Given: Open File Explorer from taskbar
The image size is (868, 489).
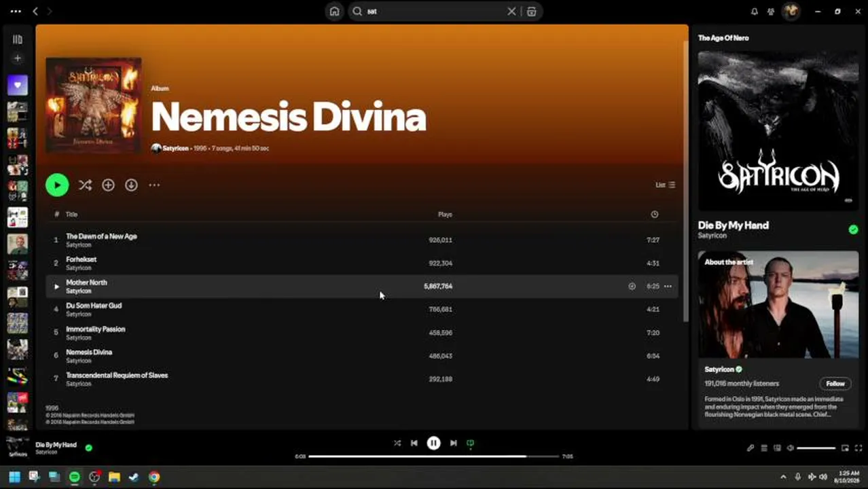Looking at the screenshot, I should [x=114, y=477].
